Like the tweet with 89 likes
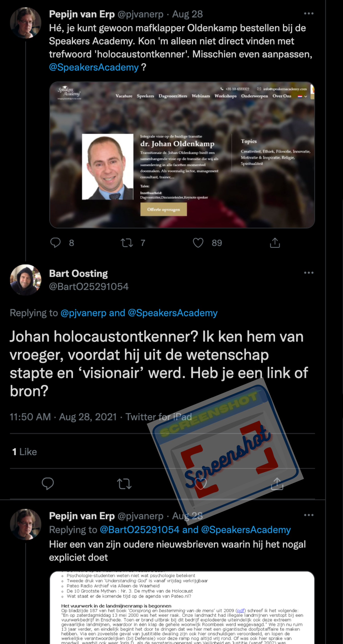Image resolution: width=343 pixels, height=644 pixels. (x=198, y=243)
